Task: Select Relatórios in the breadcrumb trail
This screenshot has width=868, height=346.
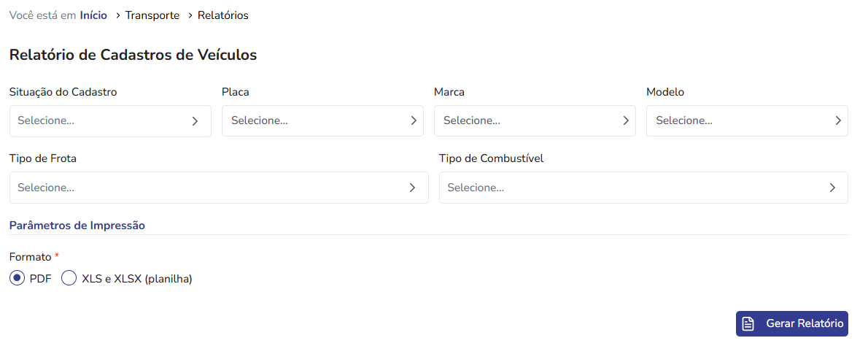Action: [223, 15]
